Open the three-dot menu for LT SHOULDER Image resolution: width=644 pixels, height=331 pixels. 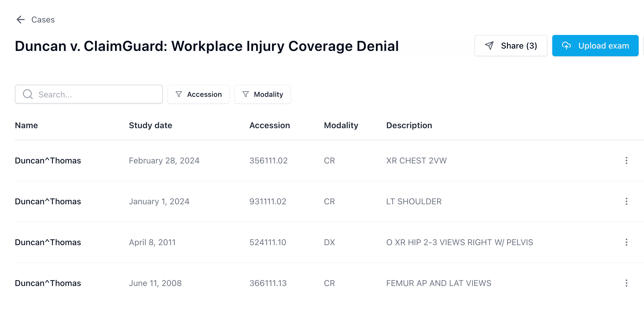pos(626,201)
